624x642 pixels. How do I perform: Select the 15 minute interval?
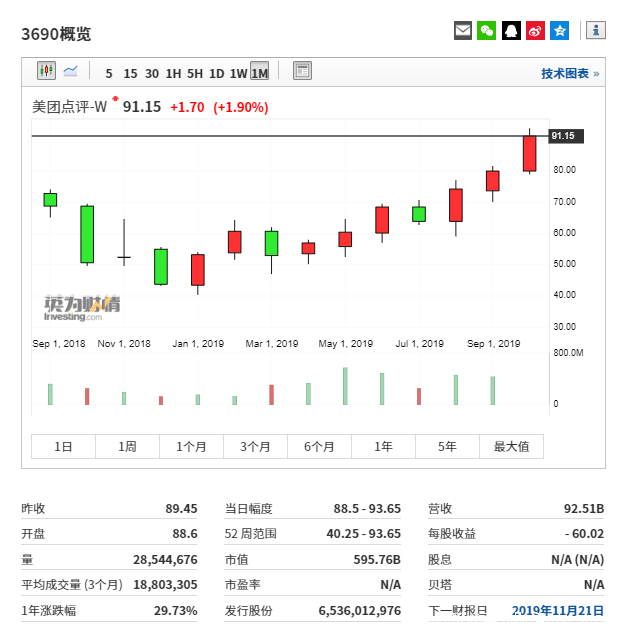coord(130,74)
